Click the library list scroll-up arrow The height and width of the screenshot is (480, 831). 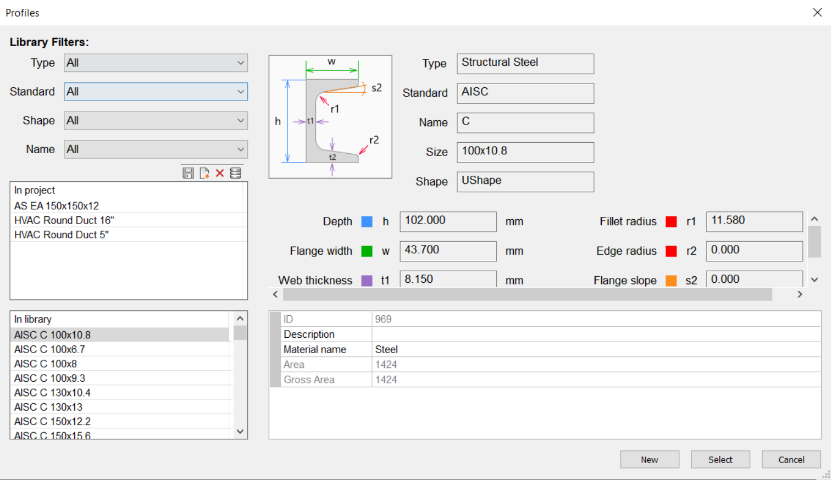240,318
